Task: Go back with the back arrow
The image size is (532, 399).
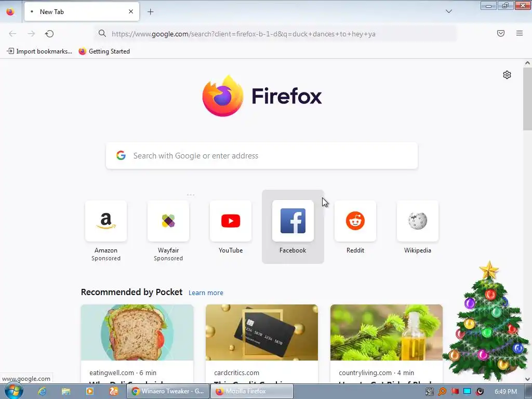Action: (x=12, y=34)
